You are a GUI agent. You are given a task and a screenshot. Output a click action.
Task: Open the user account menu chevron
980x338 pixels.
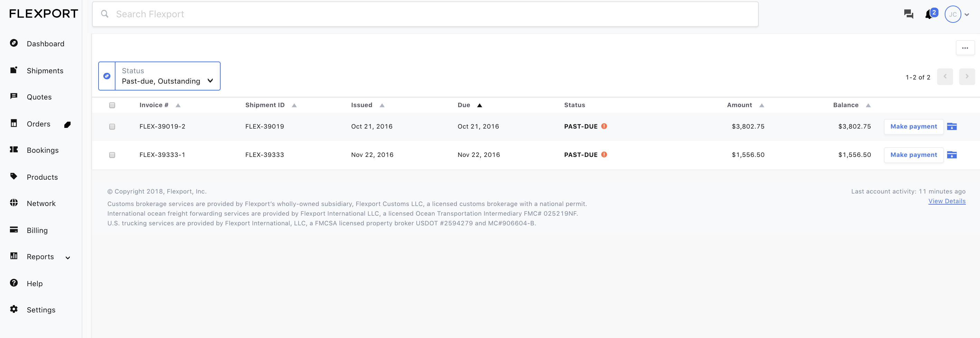point(967,15)
